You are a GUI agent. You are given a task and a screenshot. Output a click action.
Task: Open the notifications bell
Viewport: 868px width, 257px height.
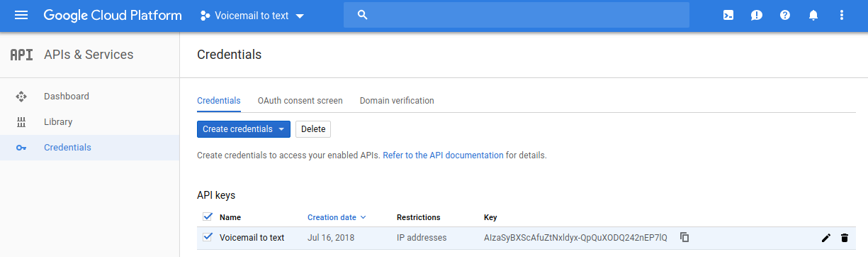click(813, 15)
